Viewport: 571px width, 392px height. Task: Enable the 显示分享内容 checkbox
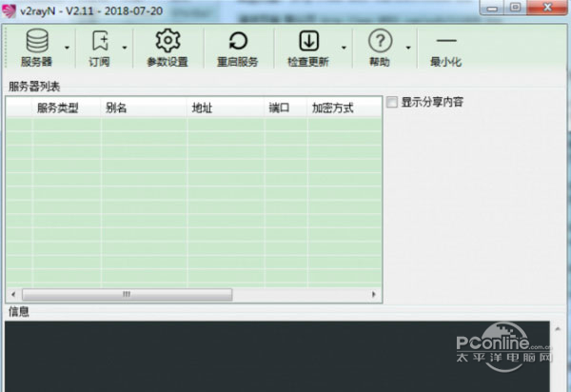(x=392, y=102)
